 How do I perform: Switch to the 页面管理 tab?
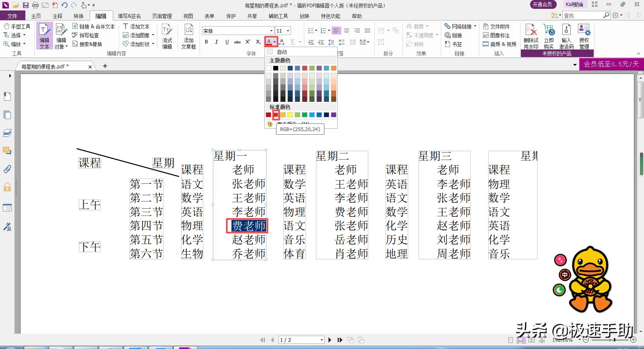pyautogui.click(x=162, y=16)
